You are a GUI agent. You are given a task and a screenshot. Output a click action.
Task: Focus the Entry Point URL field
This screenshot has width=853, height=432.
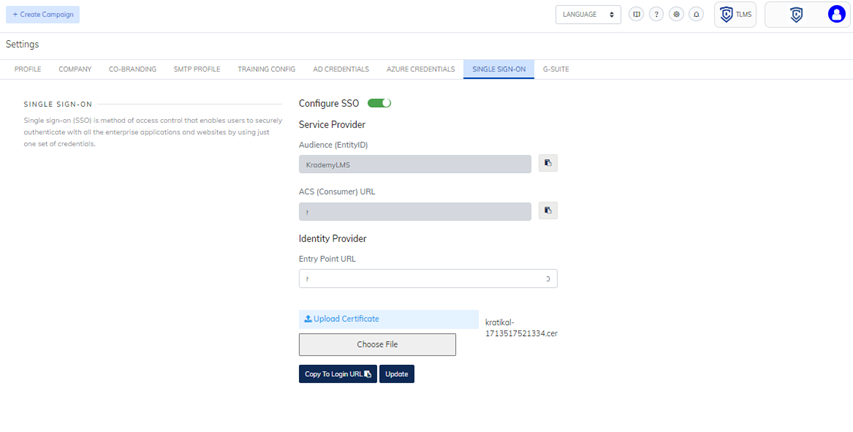[428, 279]
